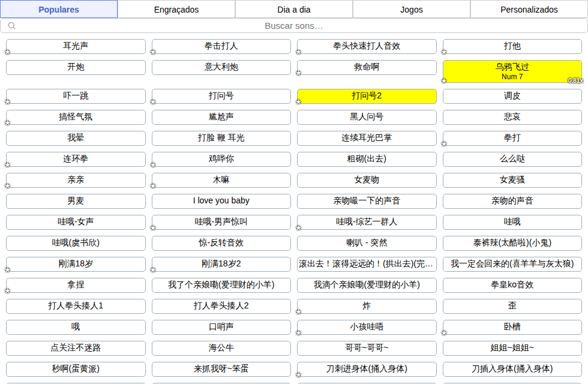This screenshot has height=384, width=588.
Task: Click the star on 哇哦-男声惊叫
Action: pos(153,228)
